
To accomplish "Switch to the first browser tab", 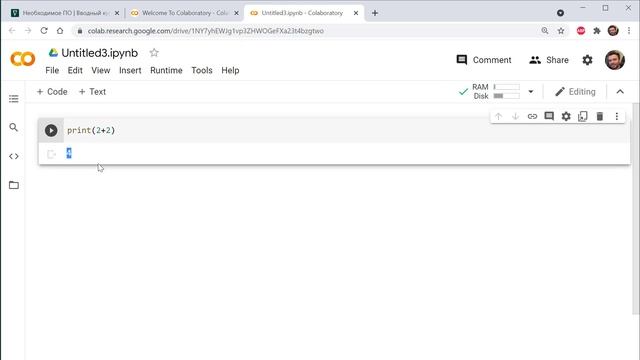I will tap(65, 13).
